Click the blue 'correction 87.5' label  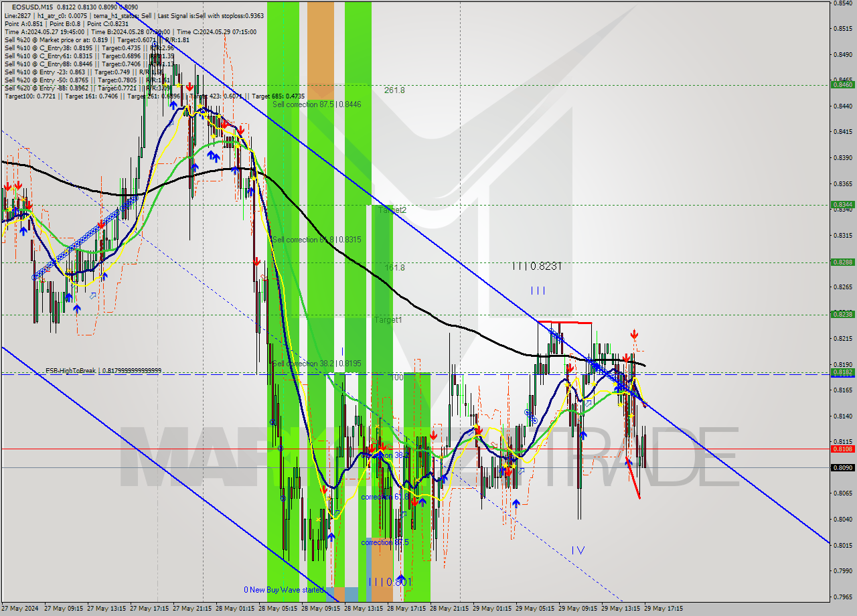tap(385, 542)
